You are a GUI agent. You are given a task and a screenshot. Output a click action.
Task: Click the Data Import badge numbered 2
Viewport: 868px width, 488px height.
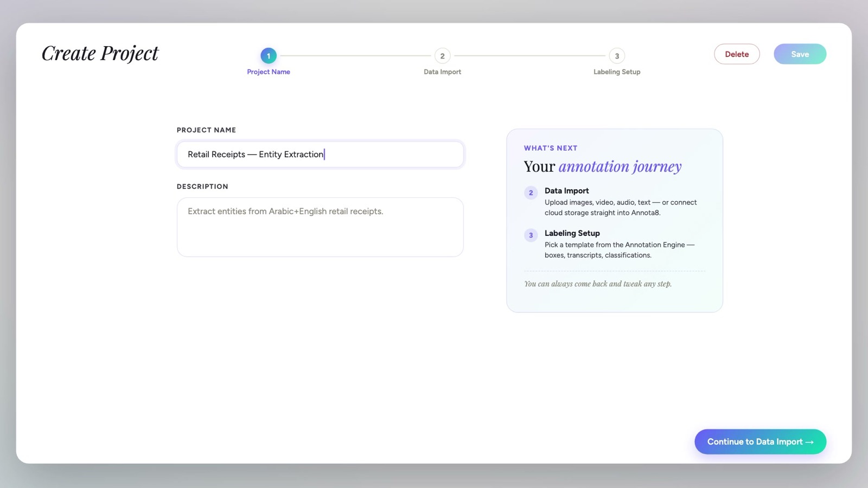coord(531,192)
